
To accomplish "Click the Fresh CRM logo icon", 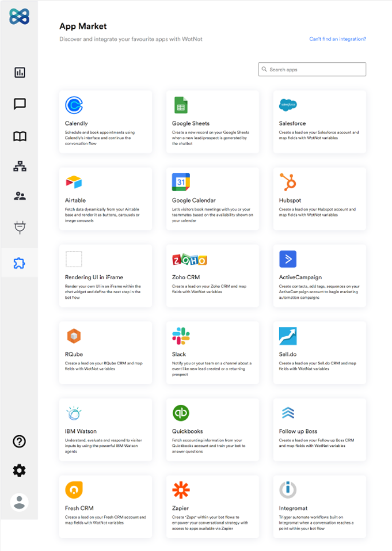I will (74, 490).
